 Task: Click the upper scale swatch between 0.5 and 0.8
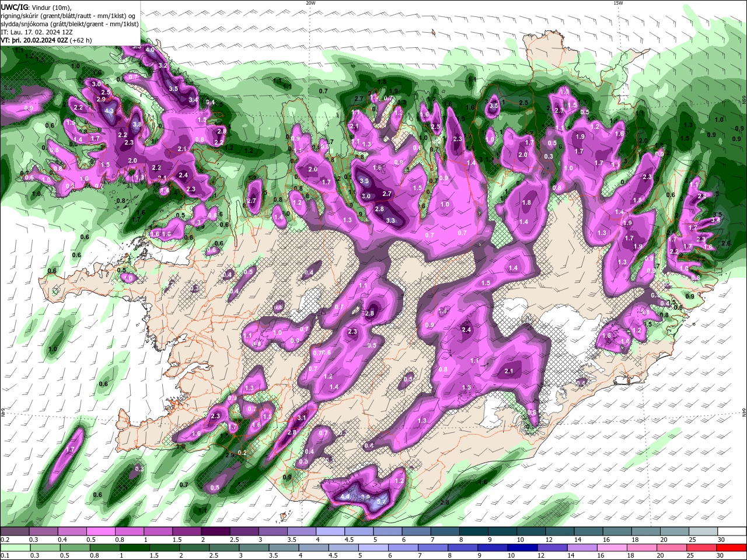[100, 531]
